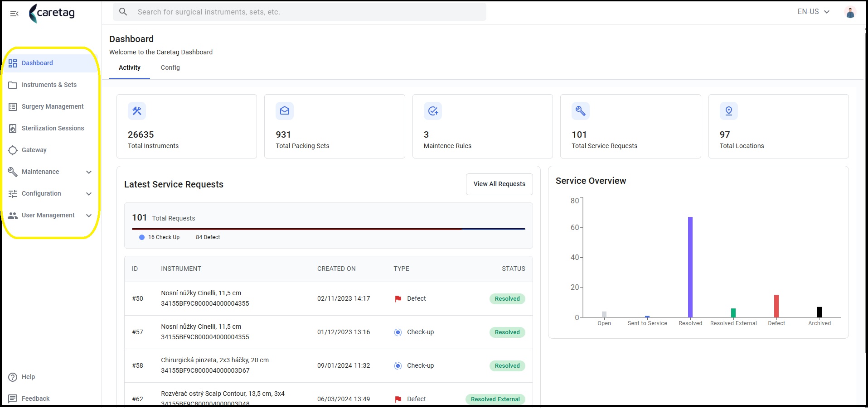The height and width of the screenshot is (408, 868).
Task: Click the purple Resolved bar in chart
Action: click(690, 267)
